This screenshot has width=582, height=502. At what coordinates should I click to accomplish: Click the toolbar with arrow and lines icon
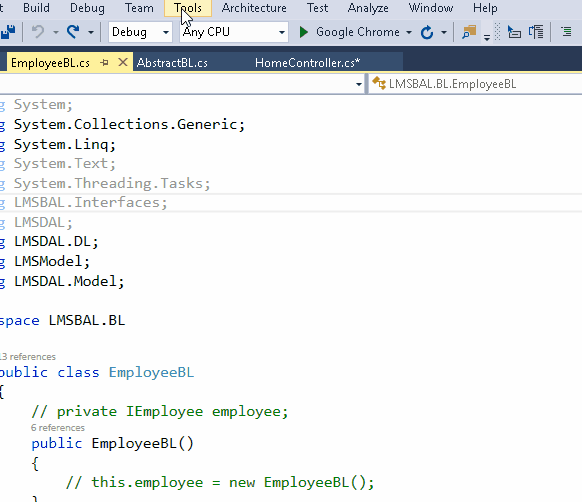[514, 32]
